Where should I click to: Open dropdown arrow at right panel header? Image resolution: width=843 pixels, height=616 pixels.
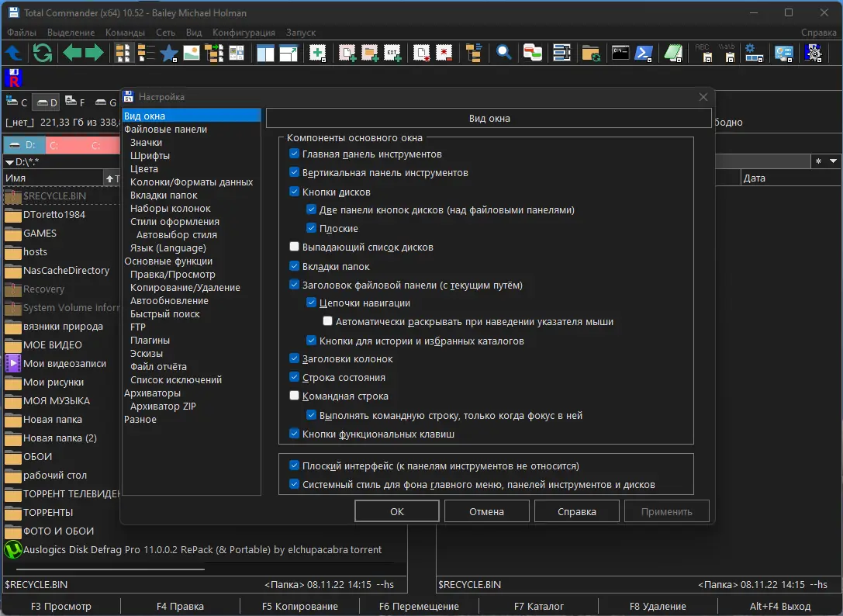coord(833,161)
